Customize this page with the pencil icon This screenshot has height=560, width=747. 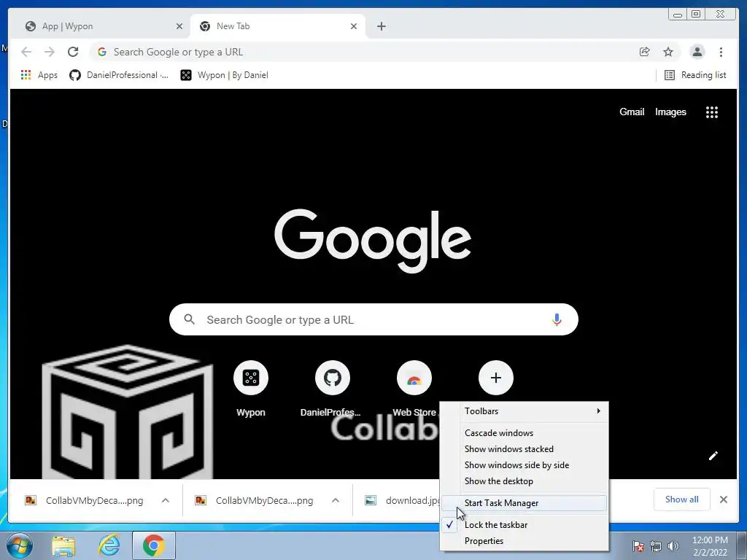tap(713, 456)
